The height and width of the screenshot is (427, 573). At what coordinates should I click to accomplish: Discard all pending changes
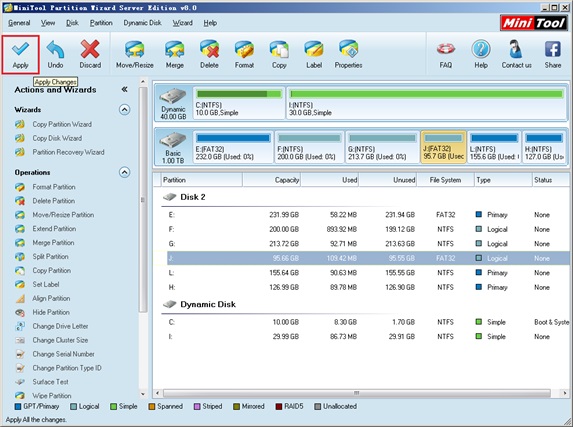90,55
